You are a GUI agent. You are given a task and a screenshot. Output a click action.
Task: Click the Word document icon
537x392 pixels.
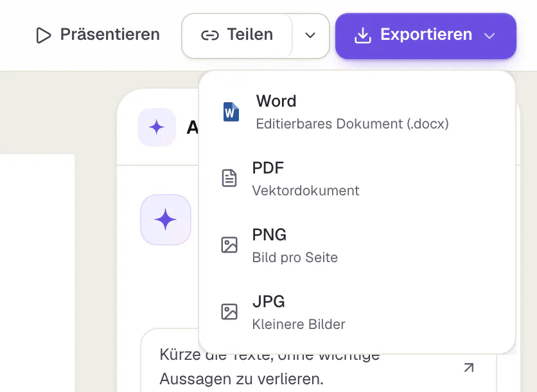pos(231,112)
